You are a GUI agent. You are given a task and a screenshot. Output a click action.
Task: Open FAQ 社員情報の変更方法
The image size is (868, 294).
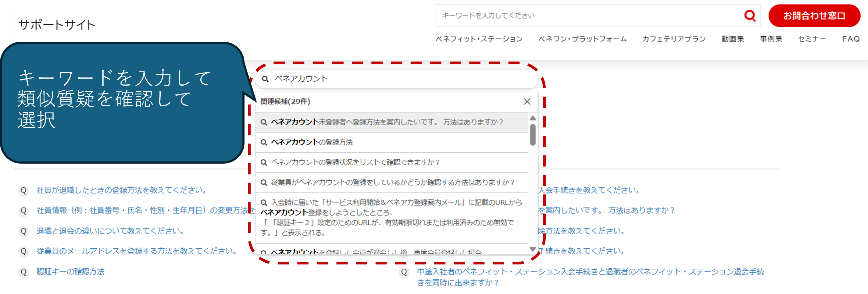145,211
